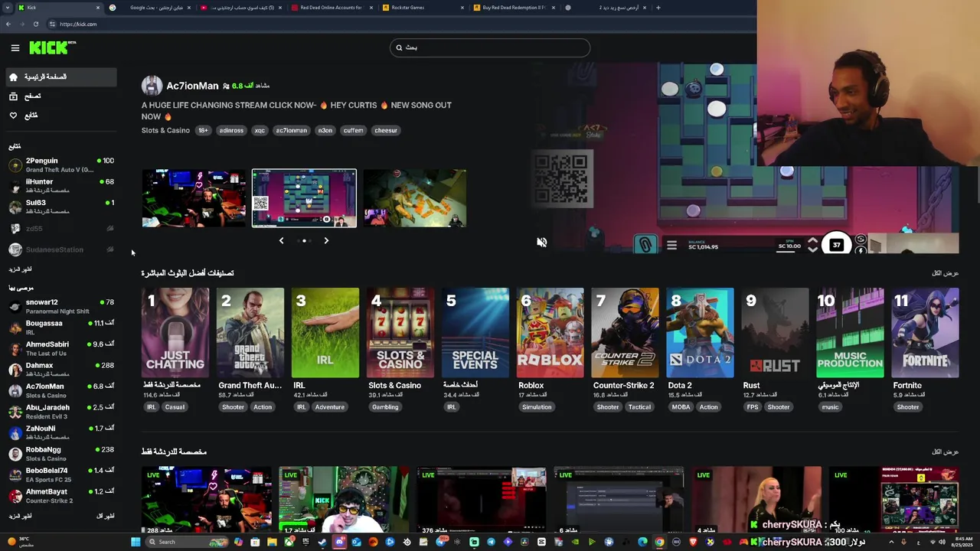
Task: Open Slots & Casino category card
Action: tap(400, 333)
